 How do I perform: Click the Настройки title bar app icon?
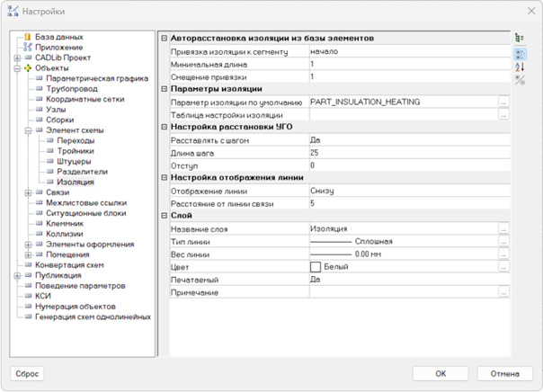coord(13,11)
